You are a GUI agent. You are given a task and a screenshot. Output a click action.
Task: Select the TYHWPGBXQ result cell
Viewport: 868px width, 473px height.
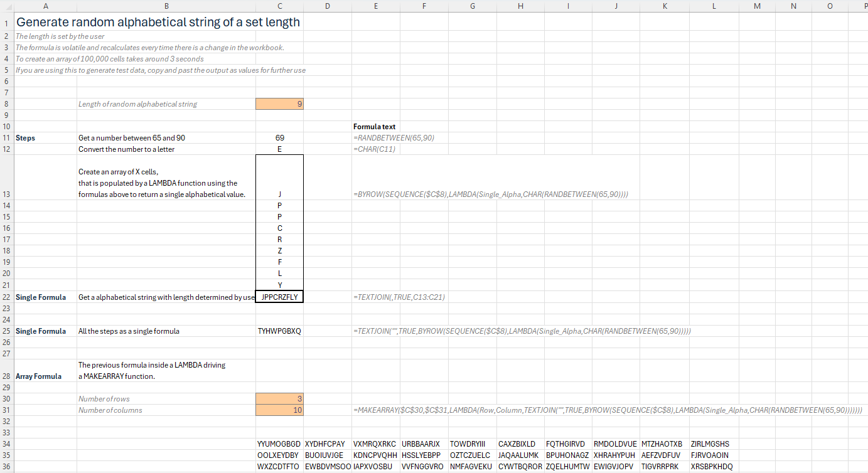[279, 331]
